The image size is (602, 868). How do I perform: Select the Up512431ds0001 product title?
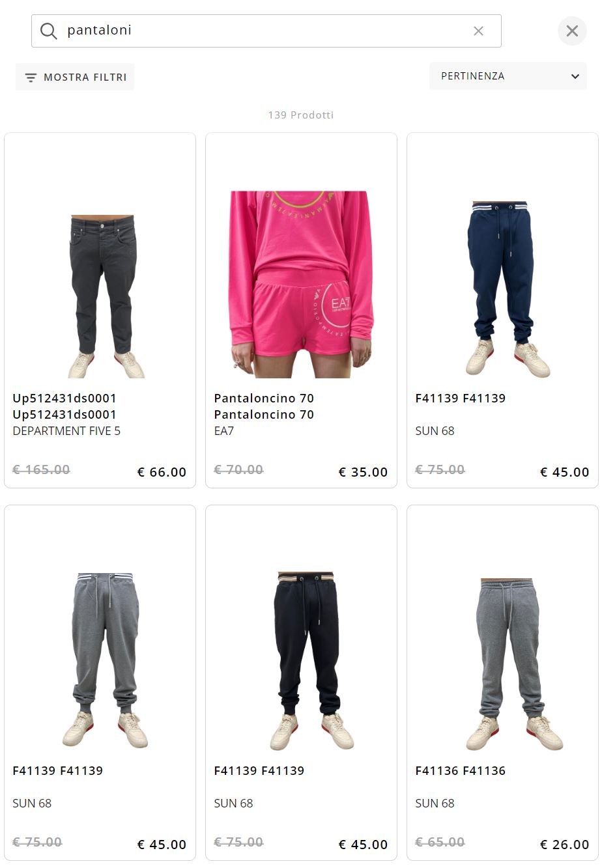coord(64,406)
